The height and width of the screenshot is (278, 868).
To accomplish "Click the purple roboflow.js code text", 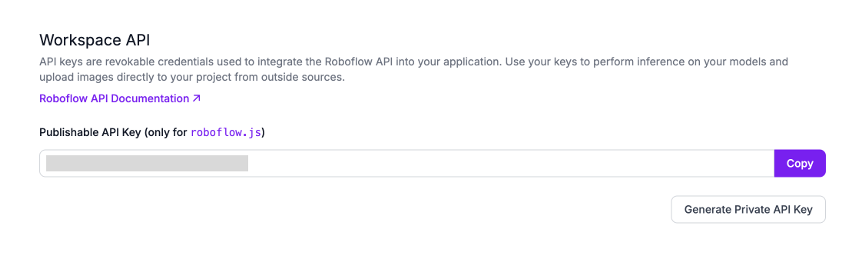I will click(x=226, y=132).
